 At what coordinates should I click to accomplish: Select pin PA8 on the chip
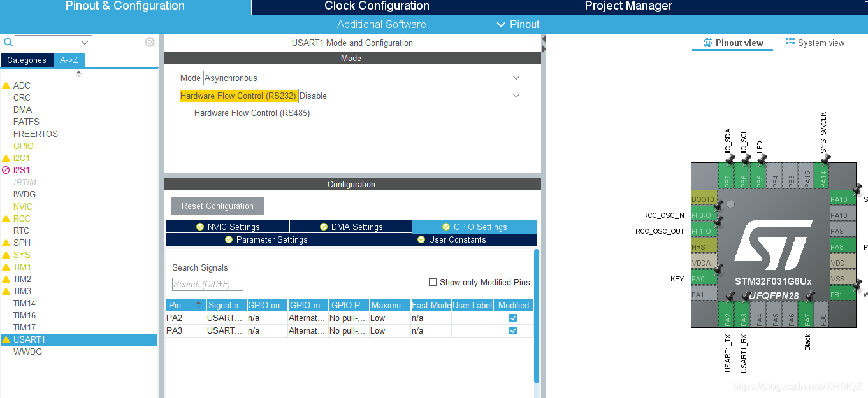click(843, 247)
